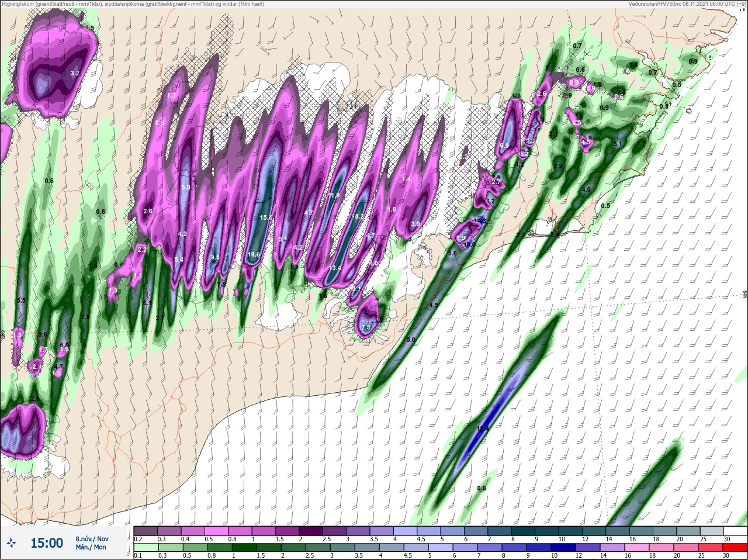The width and height of the screenshot is (748, 560).
Task: Pick the white end swatch of the snow legend
Action: coord(735,531)
